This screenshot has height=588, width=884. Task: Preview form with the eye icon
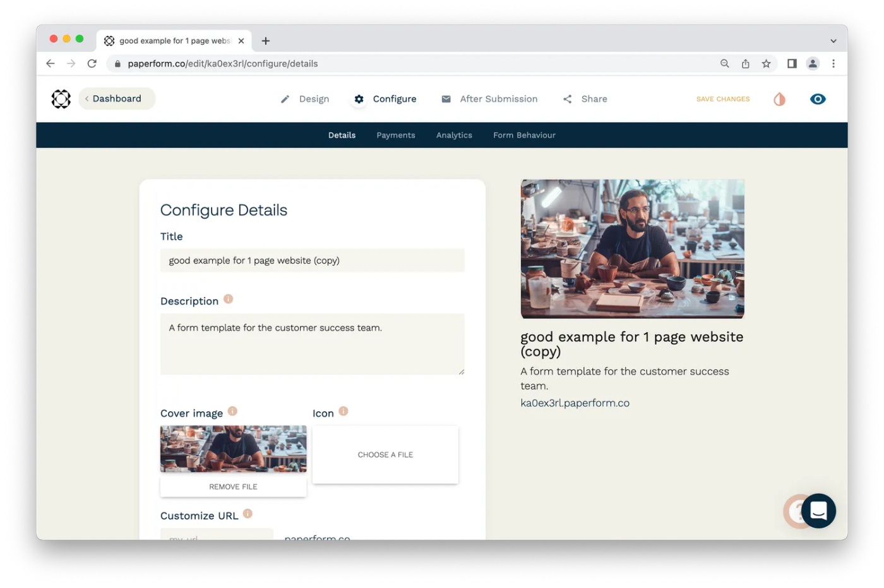point(818,99)
